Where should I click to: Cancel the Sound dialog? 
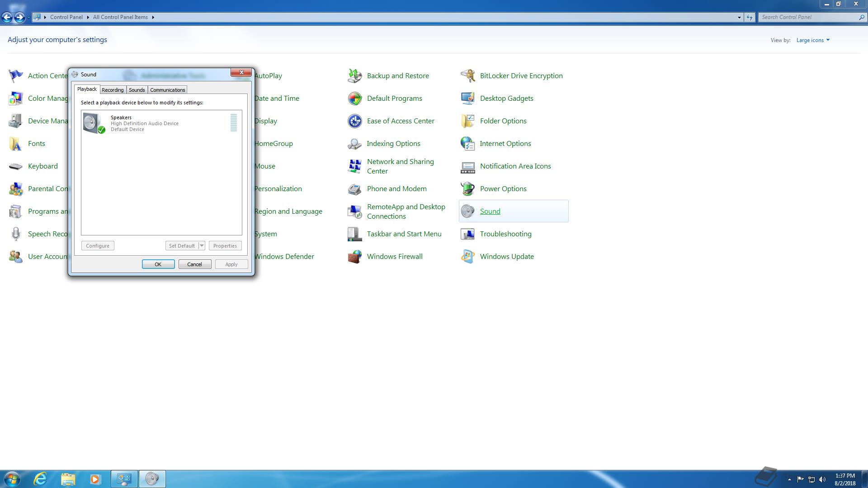pos(195,264)
